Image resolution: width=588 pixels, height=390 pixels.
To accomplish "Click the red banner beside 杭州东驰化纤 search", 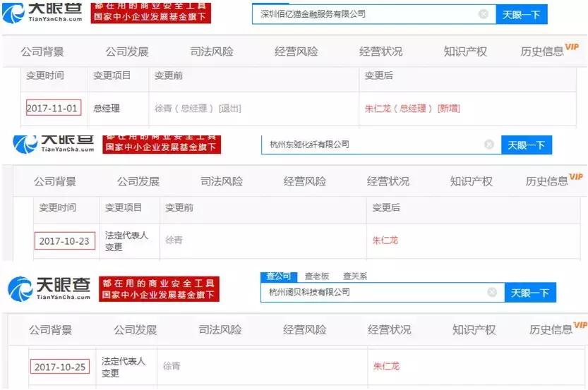I will coord(162,145).
